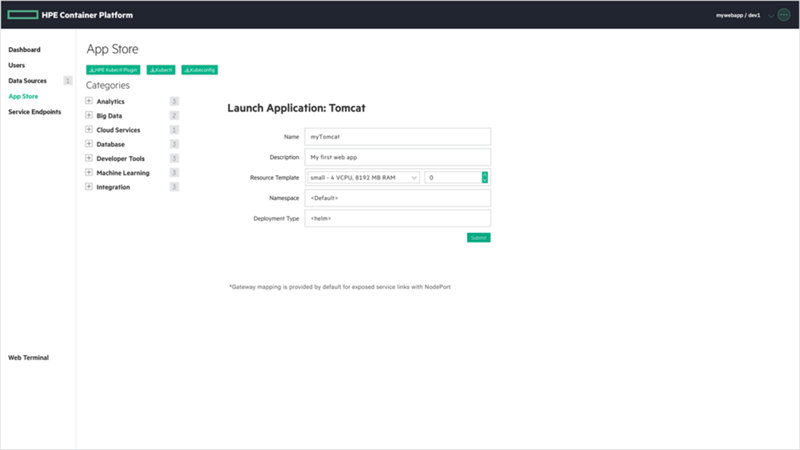This screenshot has width=800, height=450.
Task: Focus the Deployment Type field
Action: 397,218
